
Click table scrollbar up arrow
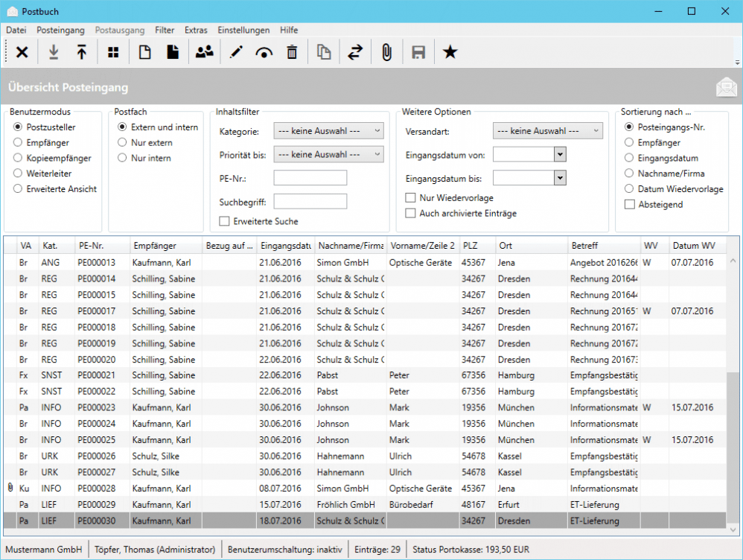click(733, 261)
